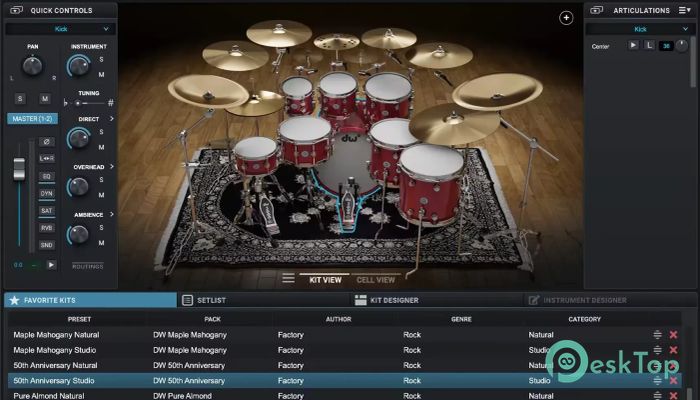
Task: Click the Pan knob
Action: (x=32, y=66)
